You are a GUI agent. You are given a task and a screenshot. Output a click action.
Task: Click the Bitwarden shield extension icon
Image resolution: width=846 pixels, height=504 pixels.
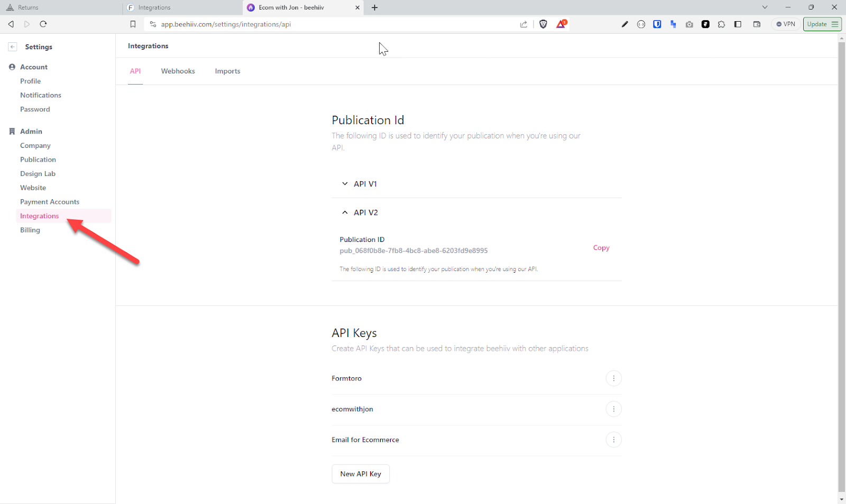[657, 24]
